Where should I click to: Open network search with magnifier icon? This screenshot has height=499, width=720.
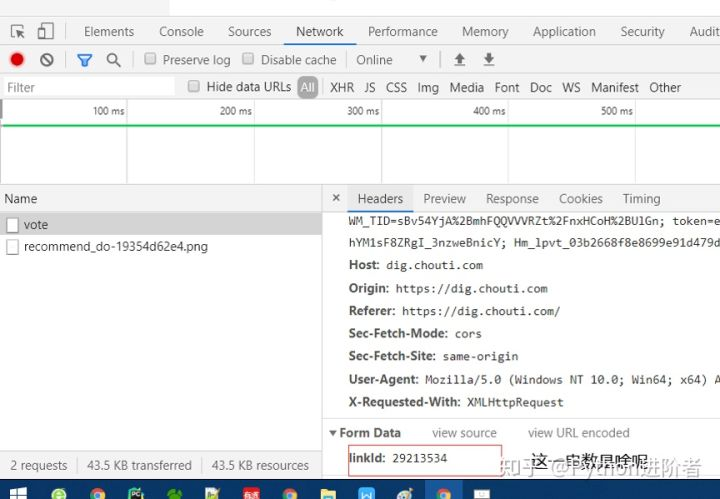(x=113, y=60)
